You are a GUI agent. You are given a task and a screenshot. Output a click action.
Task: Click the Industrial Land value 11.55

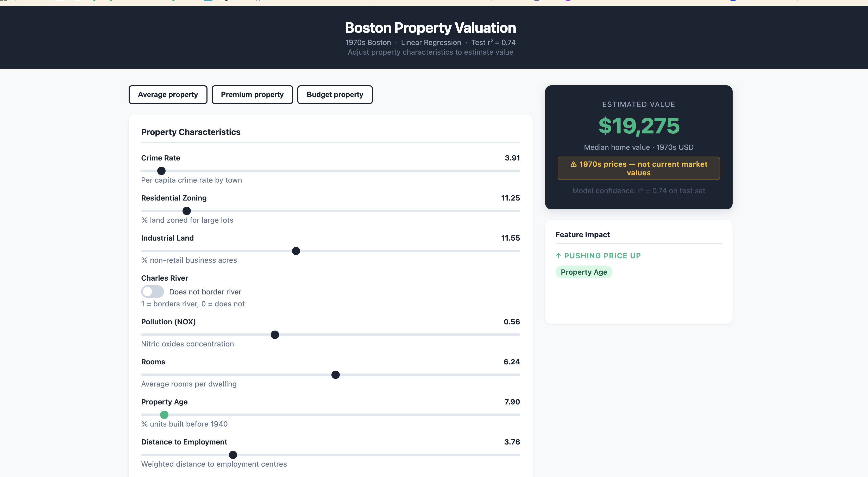(511, 238)
